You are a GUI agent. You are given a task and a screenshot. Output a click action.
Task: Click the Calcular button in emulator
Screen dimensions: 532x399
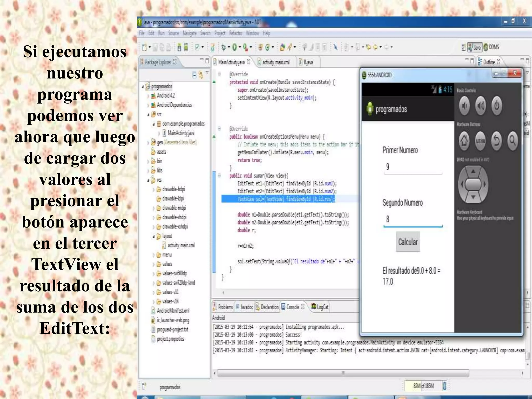point(408,242)
